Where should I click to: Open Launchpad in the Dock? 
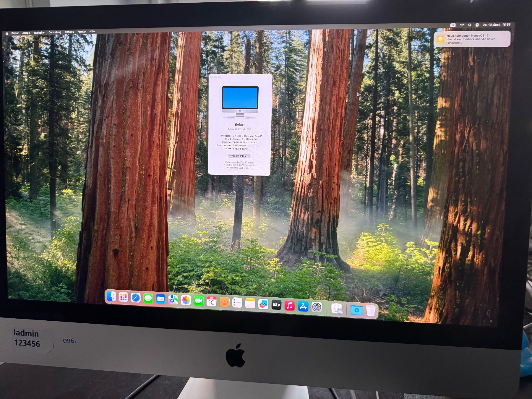123,297
